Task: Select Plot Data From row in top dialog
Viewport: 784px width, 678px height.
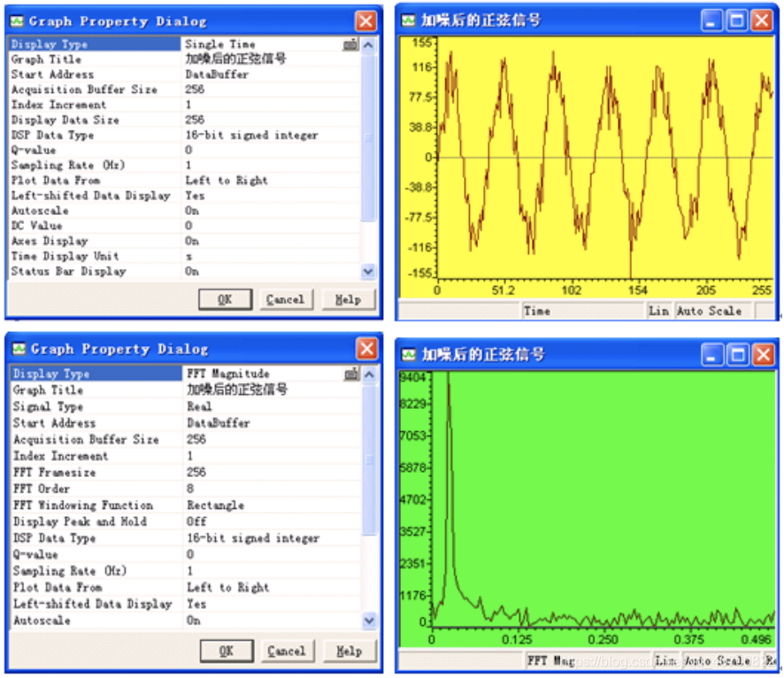Action: click(x=185, y=181)
